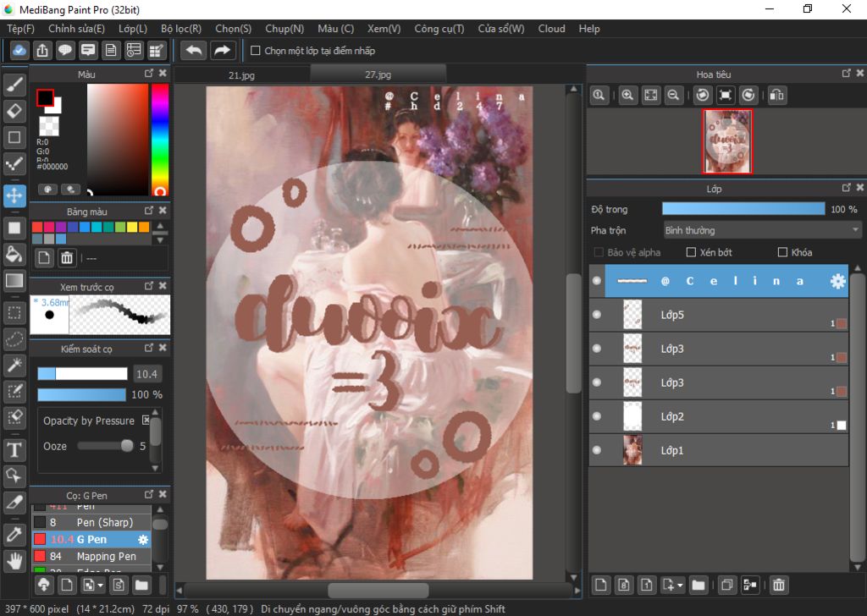Flip the canvas view horizontally

[777, 95]
